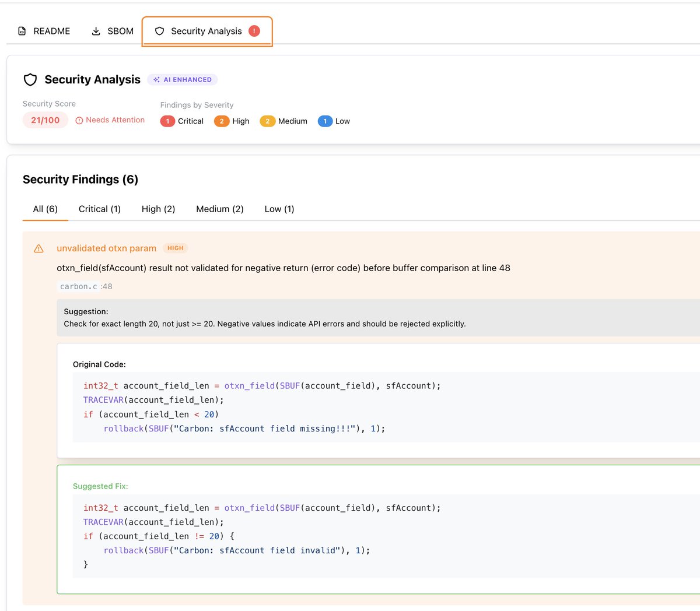700x611 pixels.
Task: Click the 21/100 security score pill
Action: pyautogui.click(x=45, y=120)
